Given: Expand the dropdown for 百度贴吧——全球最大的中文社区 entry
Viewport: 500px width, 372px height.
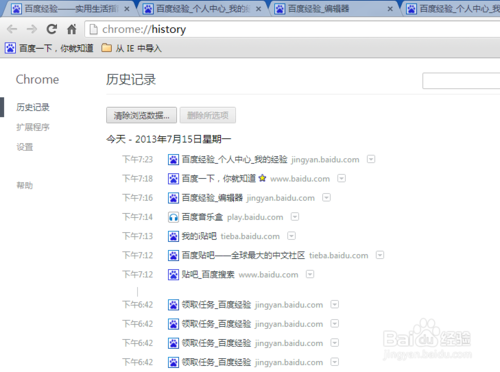Looking at the screenshot, I should pos(380,255).
